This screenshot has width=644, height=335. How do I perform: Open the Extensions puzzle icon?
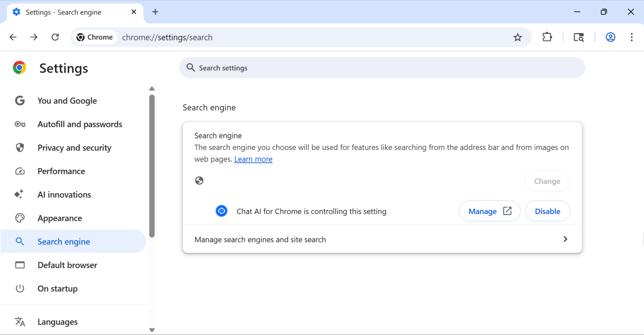click(547, 37)
